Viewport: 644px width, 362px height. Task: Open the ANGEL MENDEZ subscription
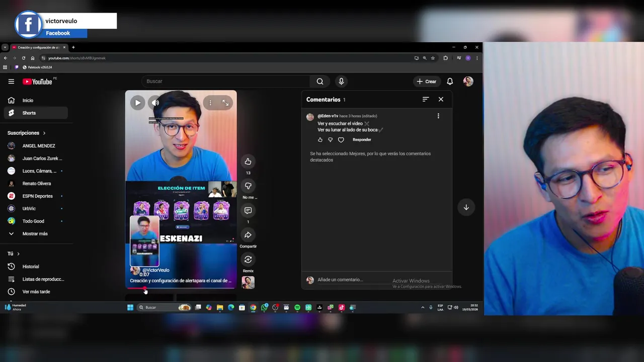35,146
